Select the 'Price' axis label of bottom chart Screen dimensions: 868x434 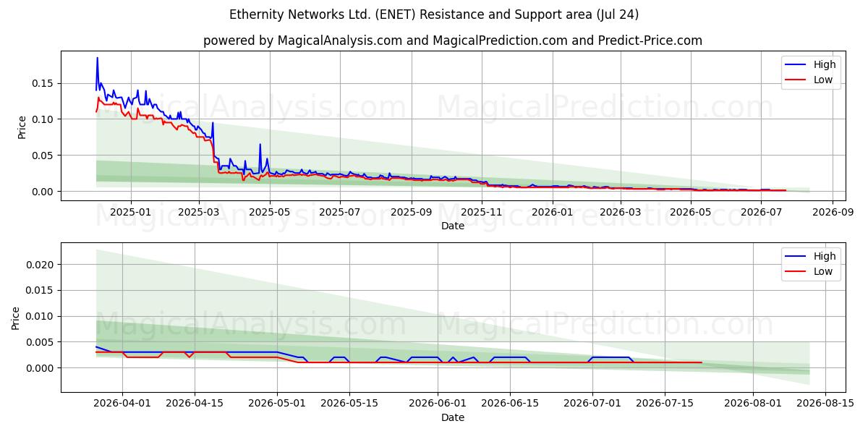pyautogui.click(x=16, y=318)
